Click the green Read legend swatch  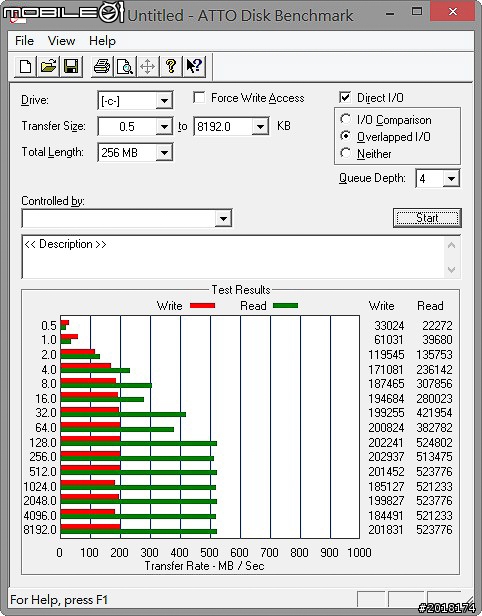pyautogui.click(x=285, y=306)
